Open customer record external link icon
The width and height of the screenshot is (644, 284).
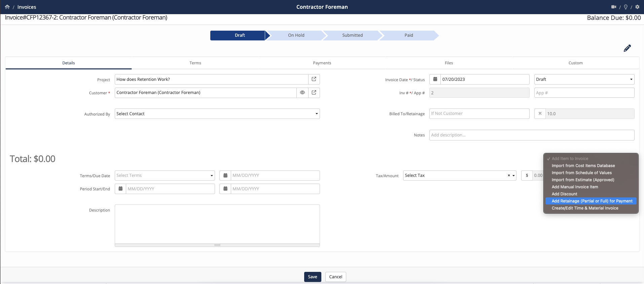tap(314, 93)
